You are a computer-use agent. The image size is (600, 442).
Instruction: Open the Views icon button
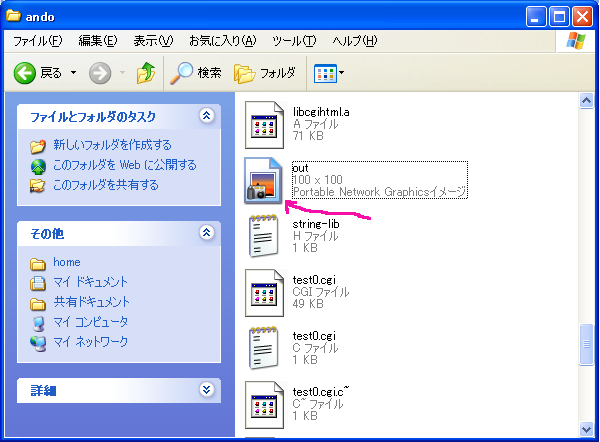click(325, 73)
